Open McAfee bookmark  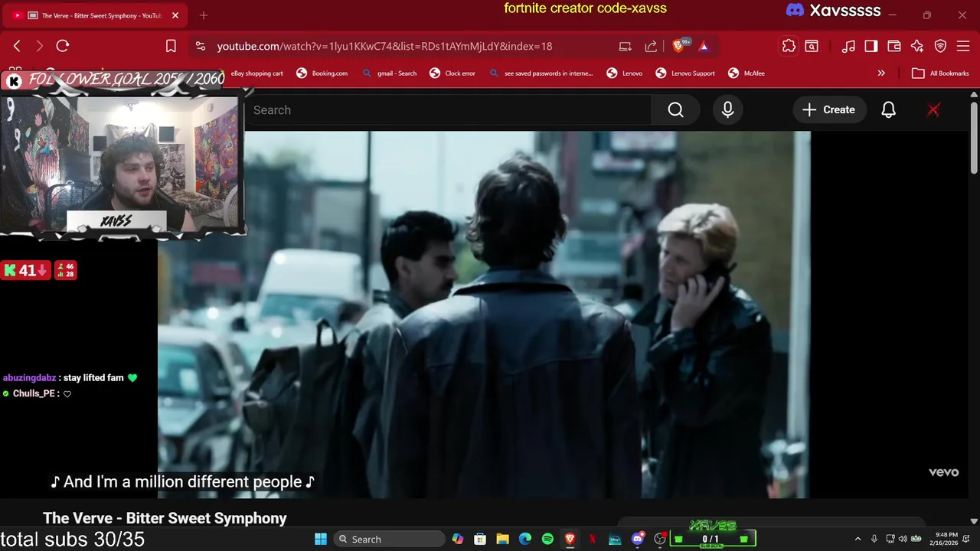[746, 73]
